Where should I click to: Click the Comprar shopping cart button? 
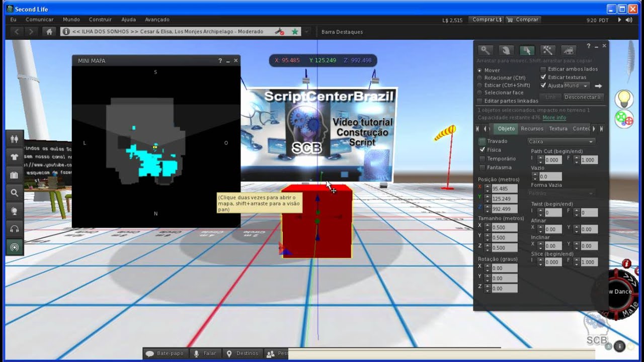pyautogui.click(x=523, y=20)
